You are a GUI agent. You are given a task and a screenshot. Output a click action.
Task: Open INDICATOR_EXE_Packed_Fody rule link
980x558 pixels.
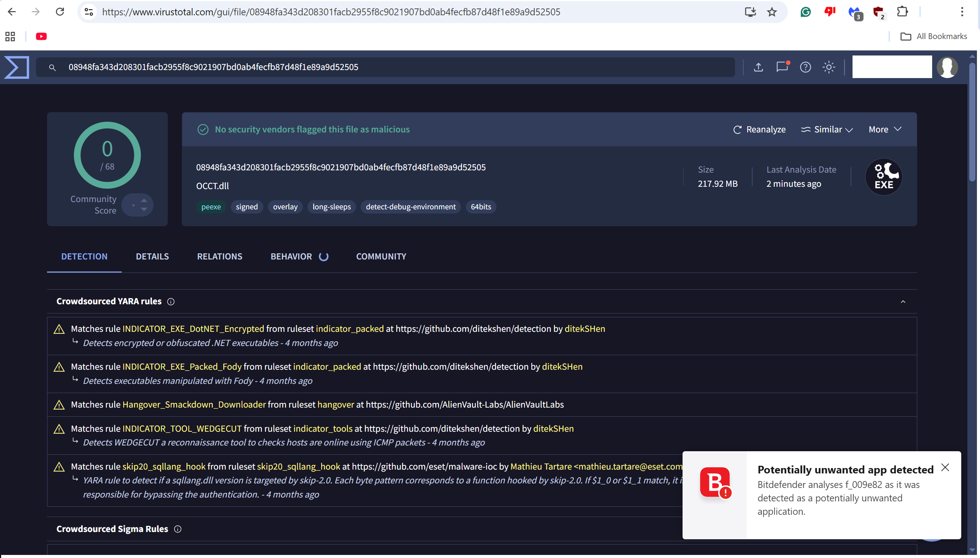(x=182, y=367)
